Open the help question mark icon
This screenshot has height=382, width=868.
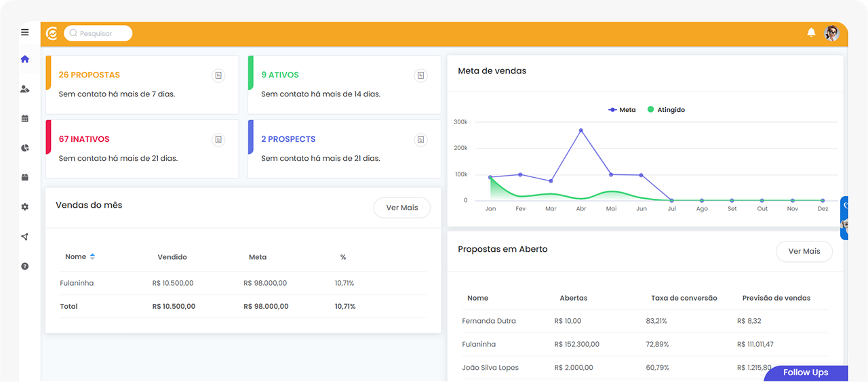(25, 267)
